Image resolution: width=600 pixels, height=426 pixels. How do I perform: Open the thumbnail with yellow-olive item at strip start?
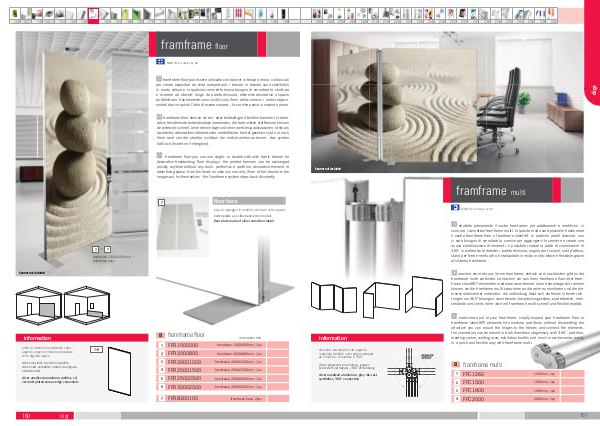click(15, 15)
